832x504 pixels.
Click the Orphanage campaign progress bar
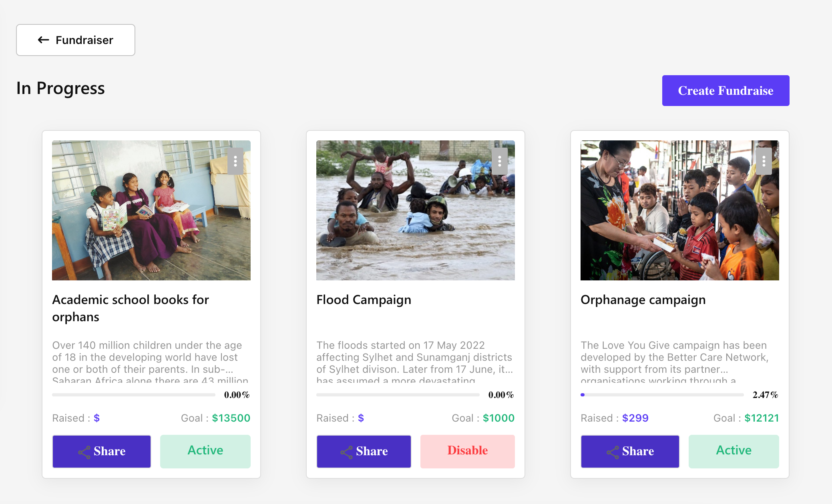(662, 395)
